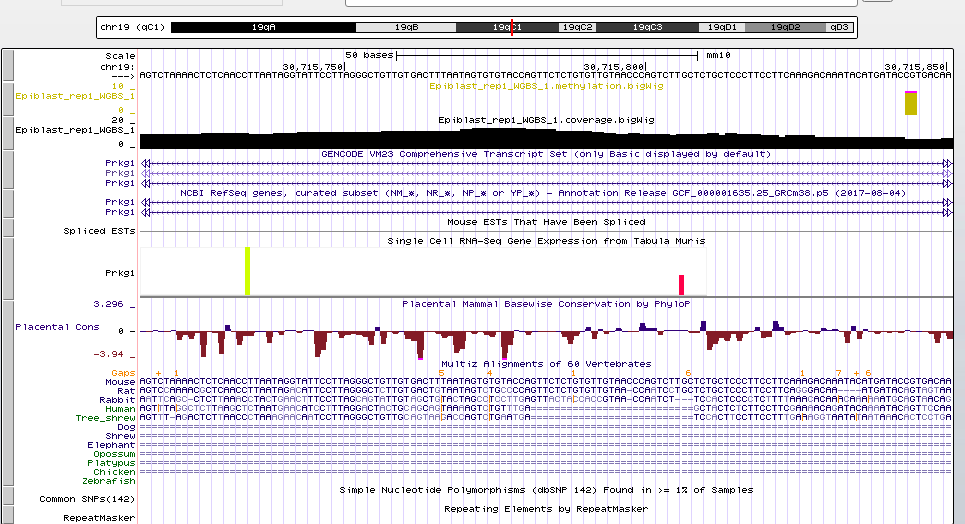Viewport: 965px width, 524px height.
Task: Click the Placental Cons track label
Action: click(57, 327)
